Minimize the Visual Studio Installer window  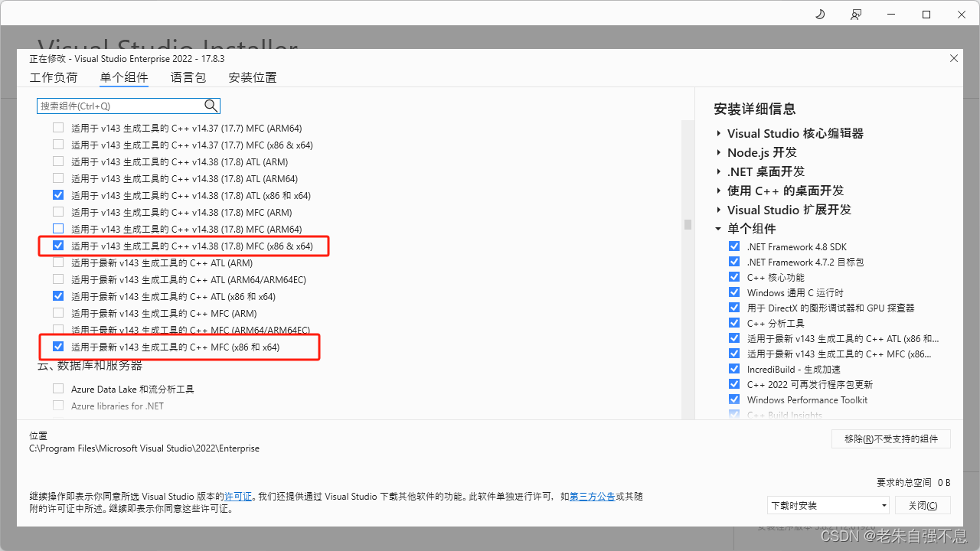click(891, 15)
